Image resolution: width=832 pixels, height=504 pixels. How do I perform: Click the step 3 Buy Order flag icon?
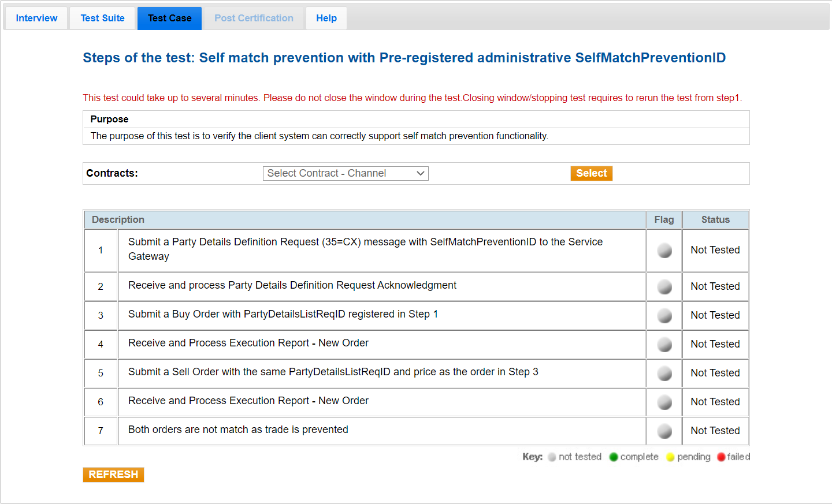tap(664, 316)
